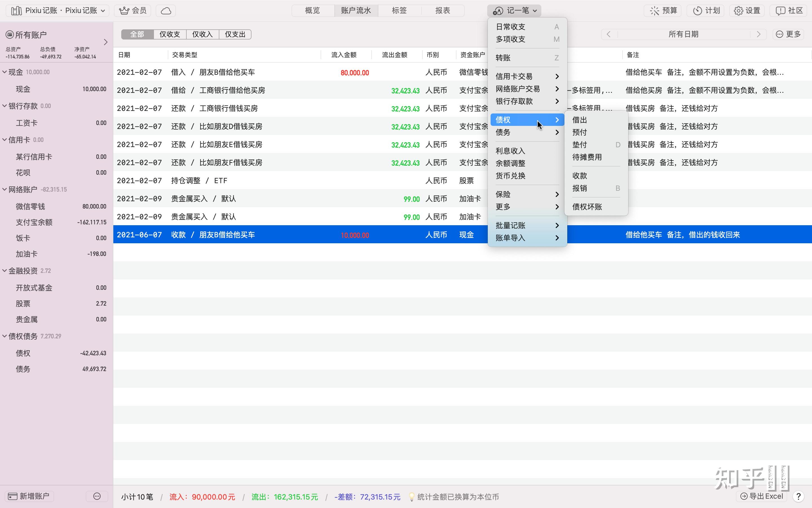812x508 pixels.
Task: Select the 支付宝余额 account
Action: pyautogui.click(x=56, y=222)
